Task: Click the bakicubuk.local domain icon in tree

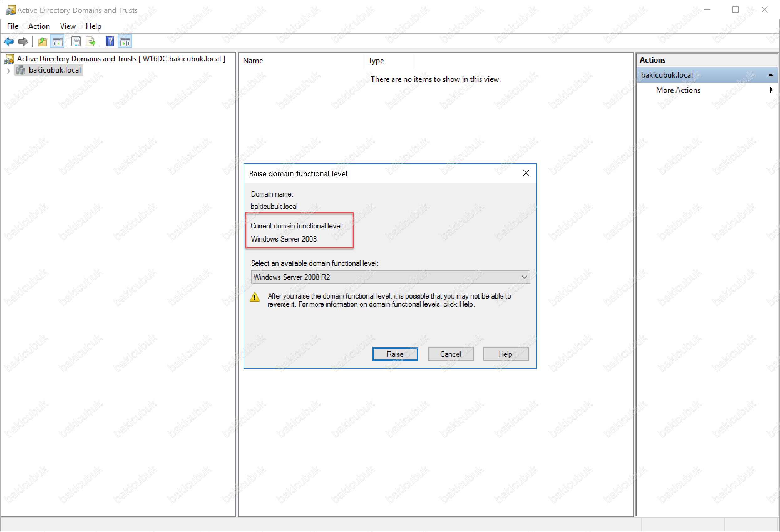Action: (x=21, y=70)
